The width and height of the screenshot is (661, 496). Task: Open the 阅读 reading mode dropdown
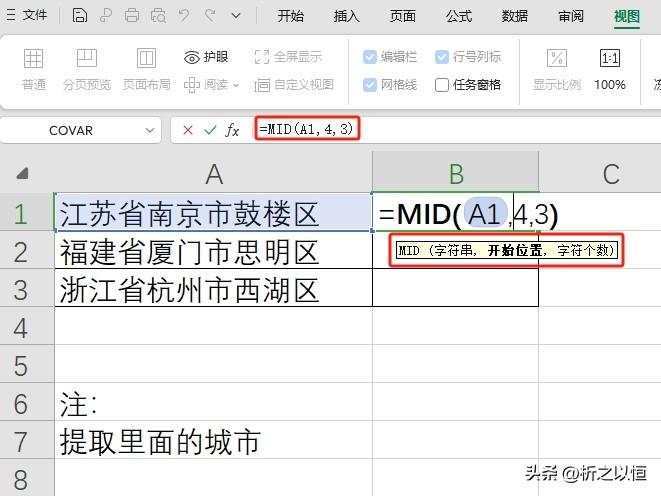click(211, 85)
